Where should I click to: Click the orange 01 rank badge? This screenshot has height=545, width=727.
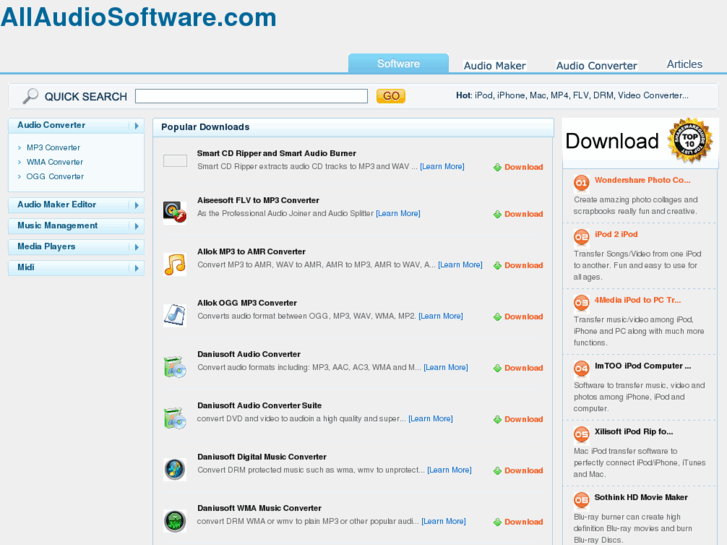(581, 183)
